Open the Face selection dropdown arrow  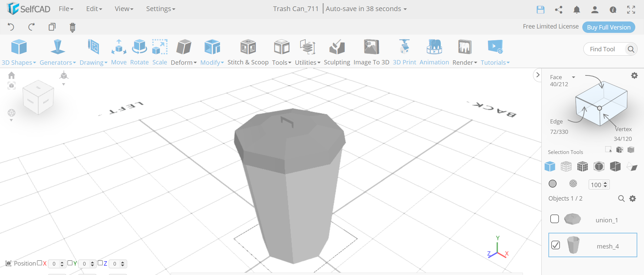coord(574,77)
